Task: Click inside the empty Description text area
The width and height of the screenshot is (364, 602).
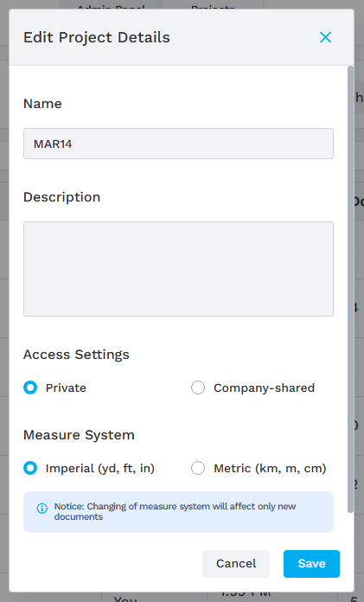Action: (178, 269)
